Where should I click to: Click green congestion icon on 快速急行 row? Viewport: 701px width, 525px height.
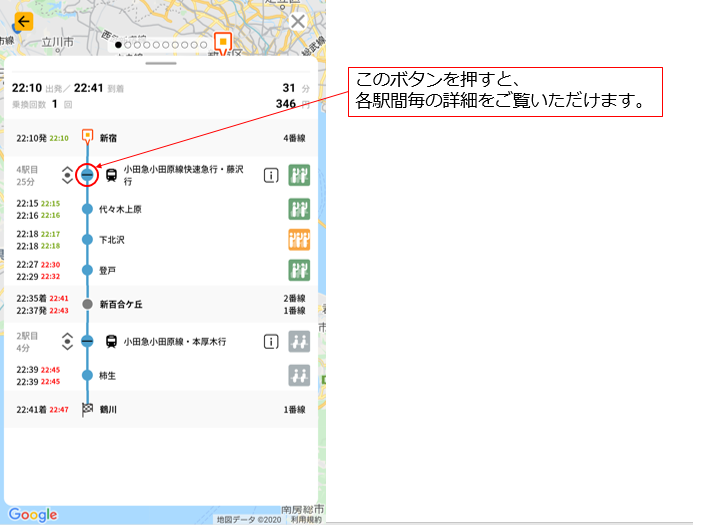(299, 175)
